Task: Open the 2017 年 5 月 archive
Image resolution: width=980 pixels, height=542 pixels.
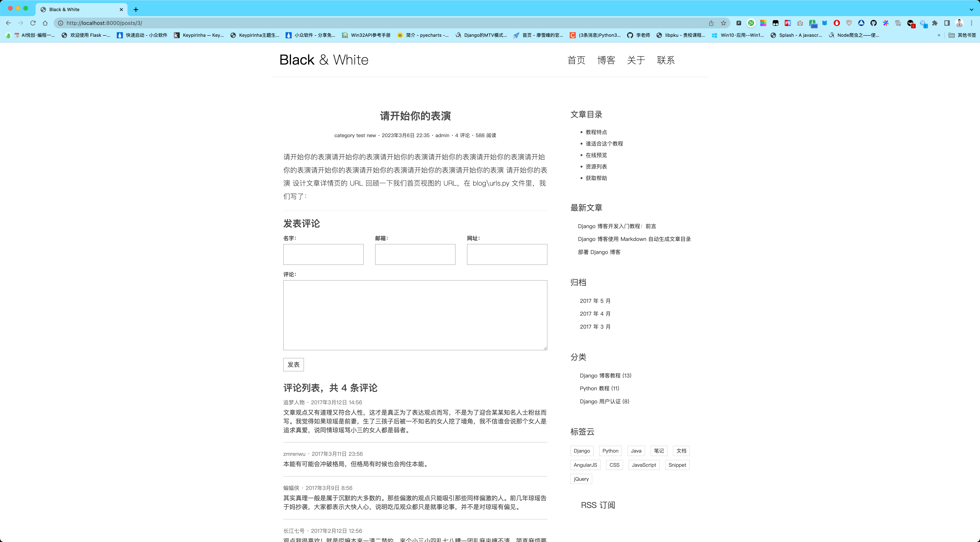Action: (x=595, y=301)
